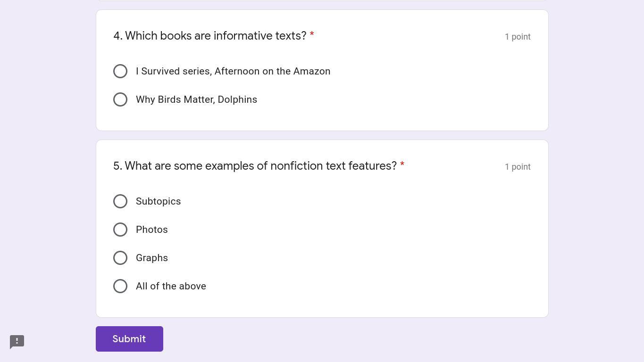Choose the Why Birds Matter, Dolphins radio circle

(x=120, y=99)
